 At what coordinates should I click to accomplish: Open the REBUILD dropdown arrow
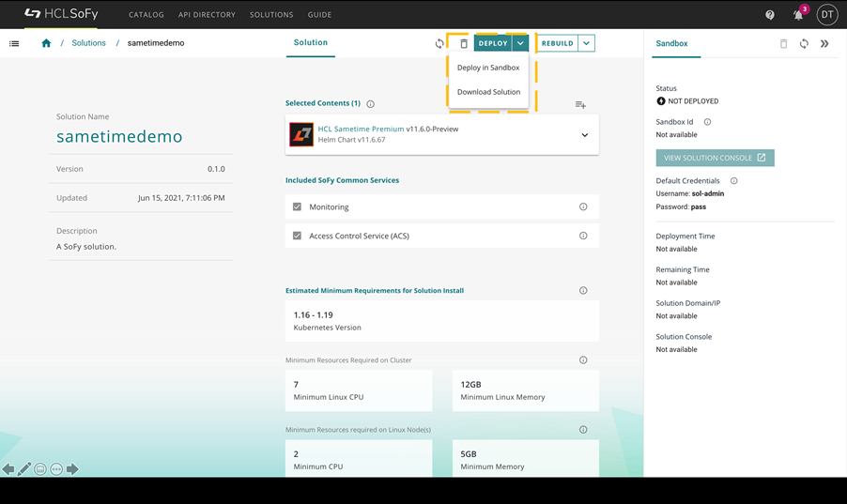[587, 43]
